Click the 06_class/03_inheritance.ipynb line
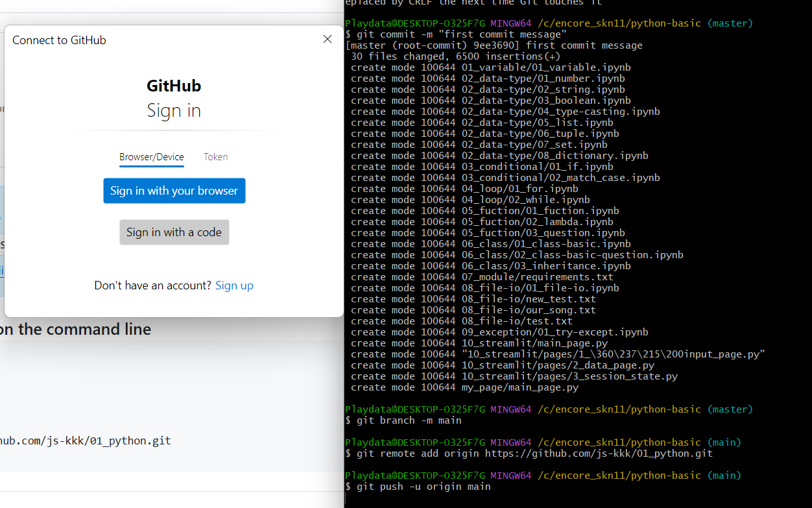812x508 pixels. coord(491,266)
